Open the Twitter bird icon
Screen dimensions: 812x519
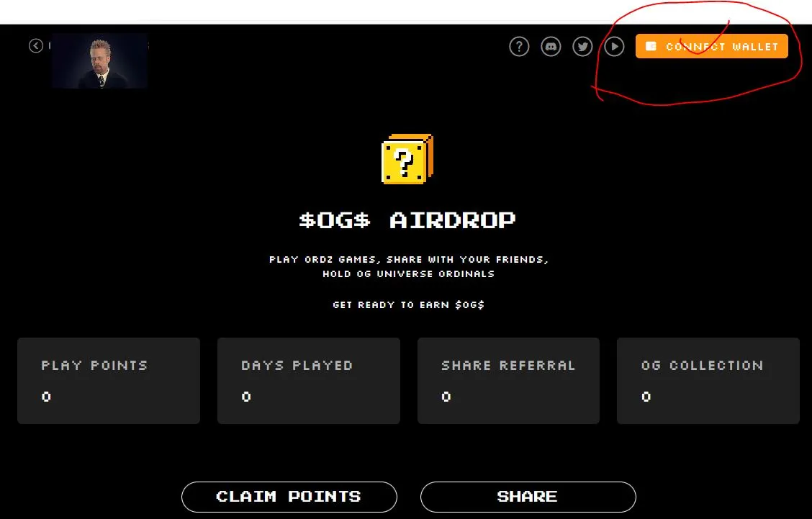582,47
